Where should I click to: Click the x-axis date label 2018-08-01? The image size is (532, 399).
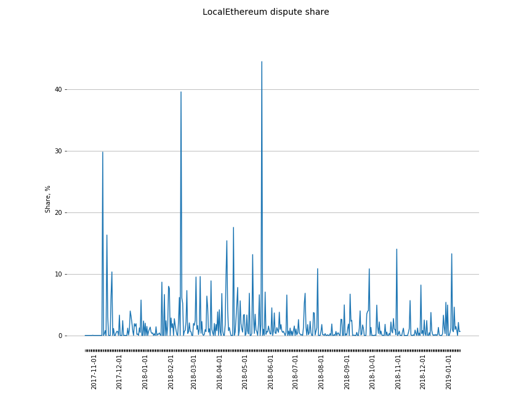point(321,372)
